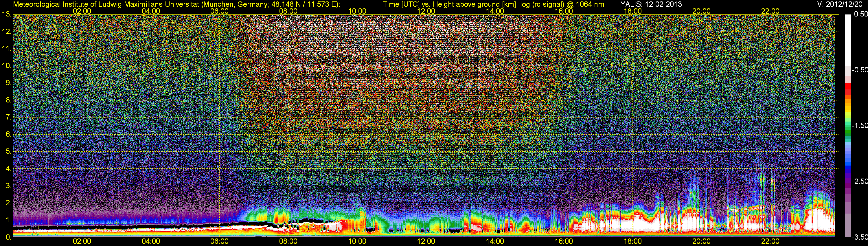Click the 20:00 label on the top time axis

702,11
